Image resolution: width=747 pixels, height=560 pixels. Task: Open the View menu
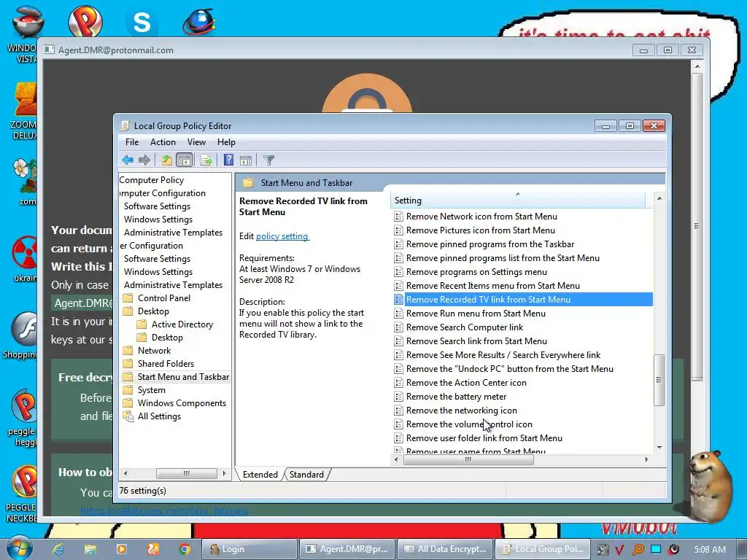(196, 142)
